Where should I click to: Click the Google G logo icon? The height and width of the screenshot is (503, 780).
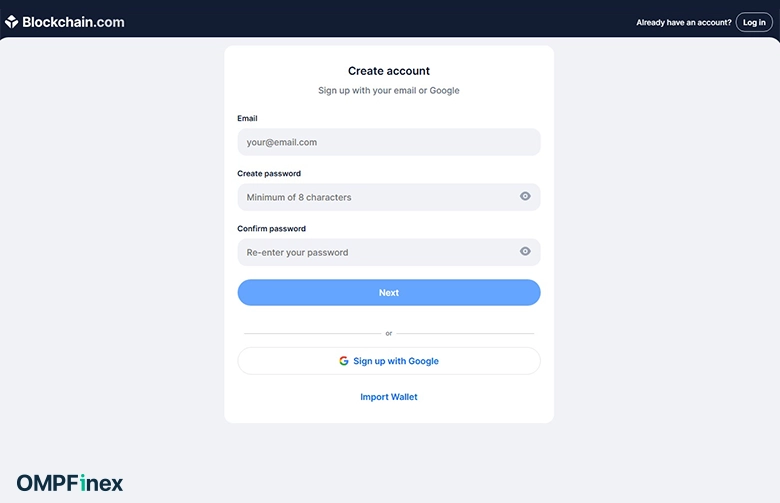344,361
